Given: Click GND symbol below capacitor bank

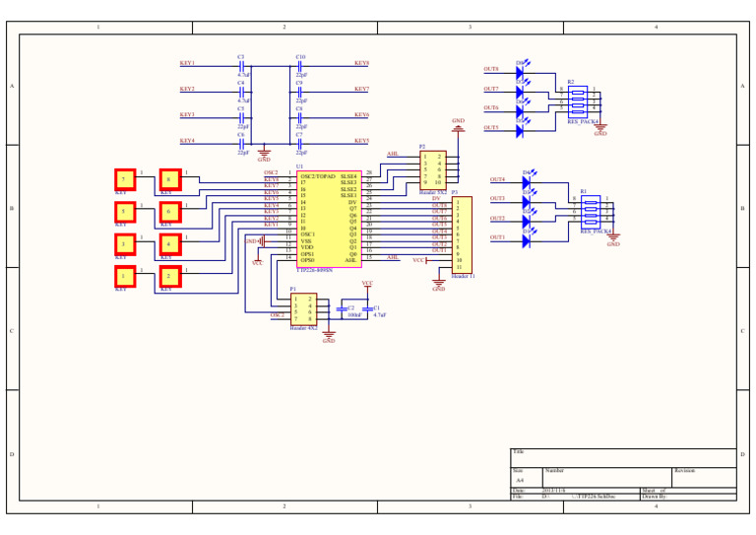Looking at the screenshot, I should 264,153.
